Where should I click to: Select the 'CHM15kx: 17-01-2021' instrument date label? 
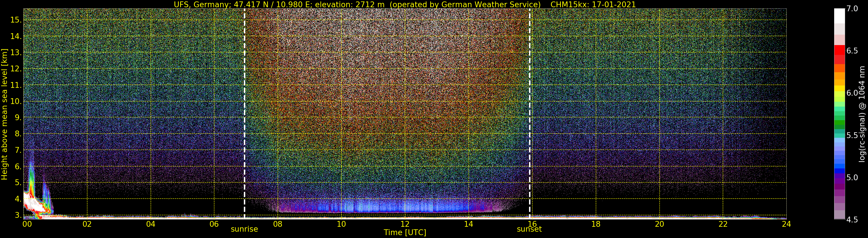(593, 4)
